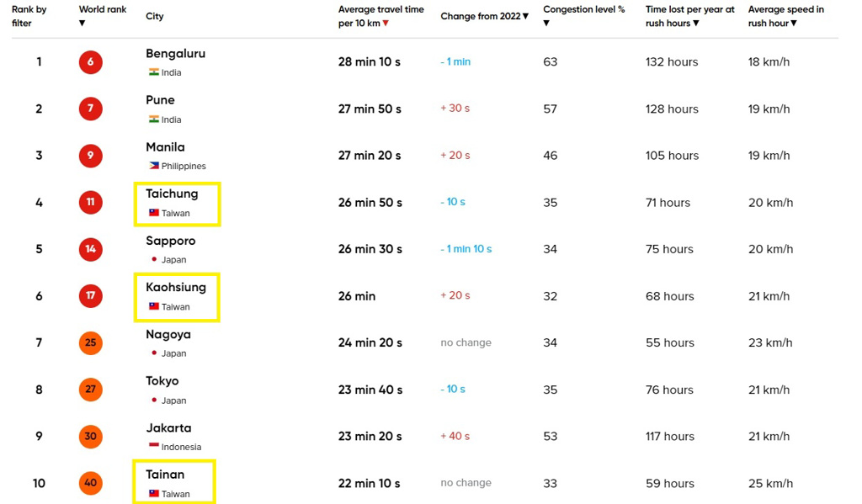Viewport: 862px width, 504px height.
Task: Sort by Average travel time per 10 km
Action: (386, 24)
